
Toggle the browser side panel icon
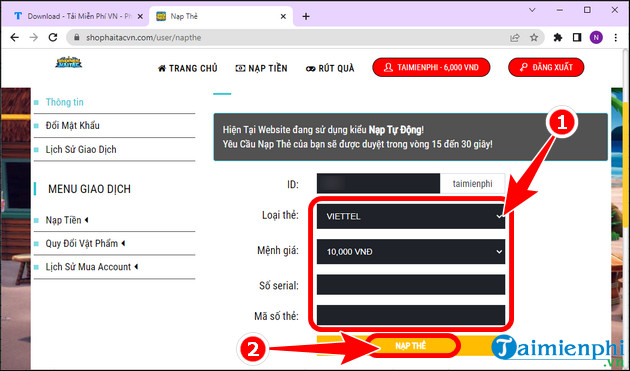[x=577, y=37]
